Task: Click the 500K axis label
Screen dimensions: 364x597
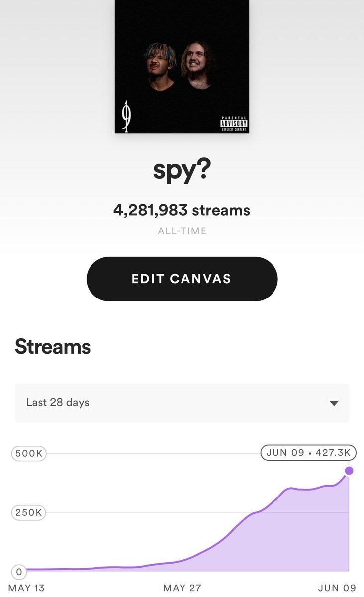Action: [x=28, y=454]
